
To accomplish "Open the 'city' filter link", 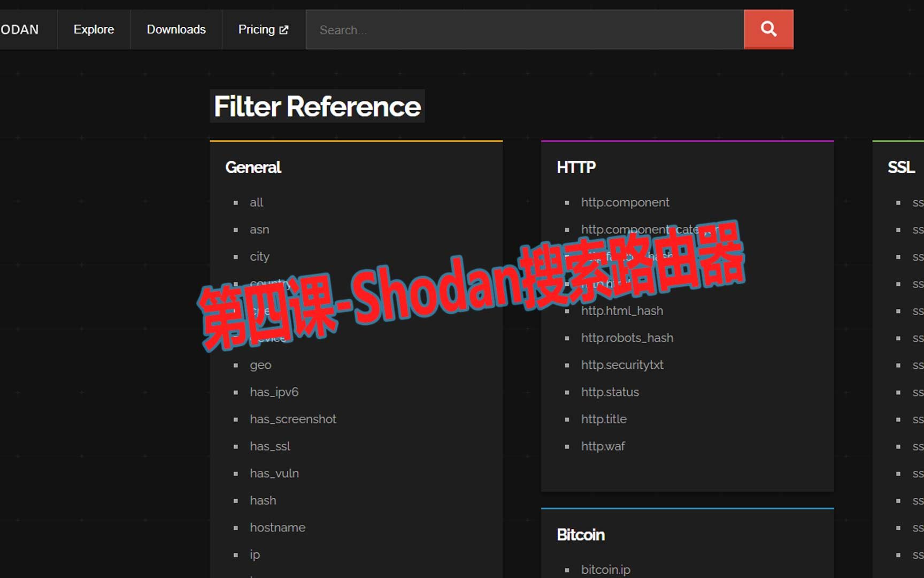I will pyautogui.click(x=259, y=257).
